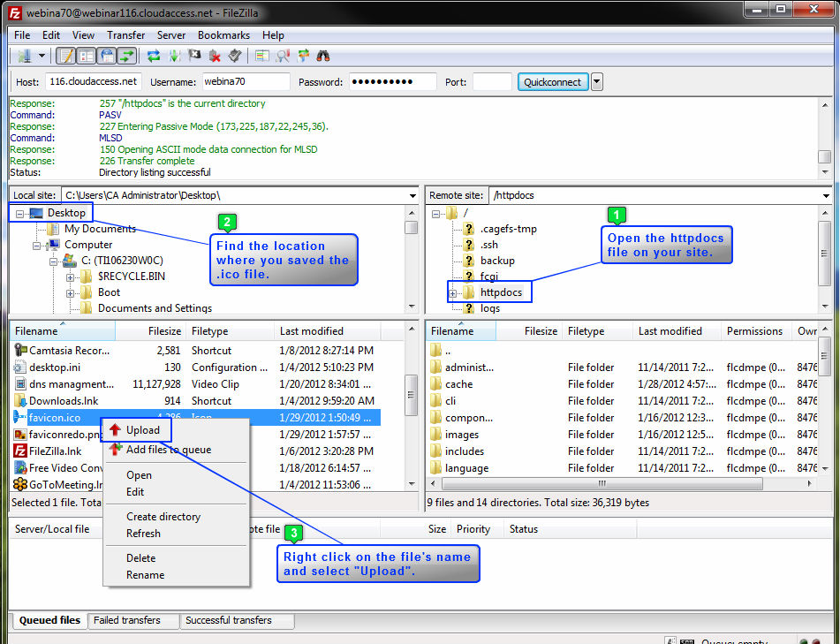Click the Refresh file lists icon
This screenshot has width=840, height=644.
pos(154,55)
